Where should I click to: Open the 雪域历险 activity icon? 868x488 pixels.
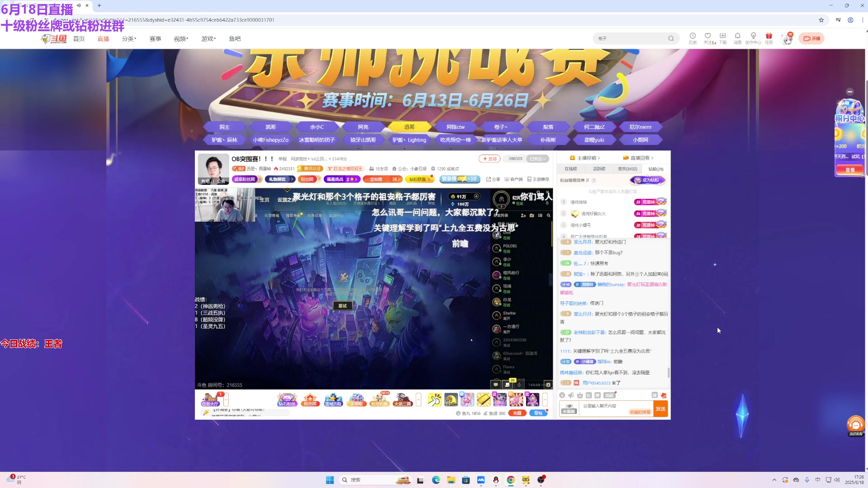pos(333,399)
